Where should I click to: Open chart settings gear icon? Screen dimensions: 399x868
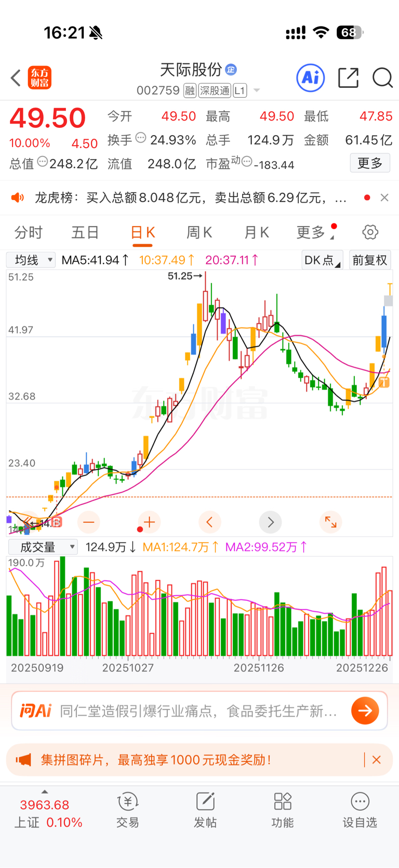tap(370, 232)
